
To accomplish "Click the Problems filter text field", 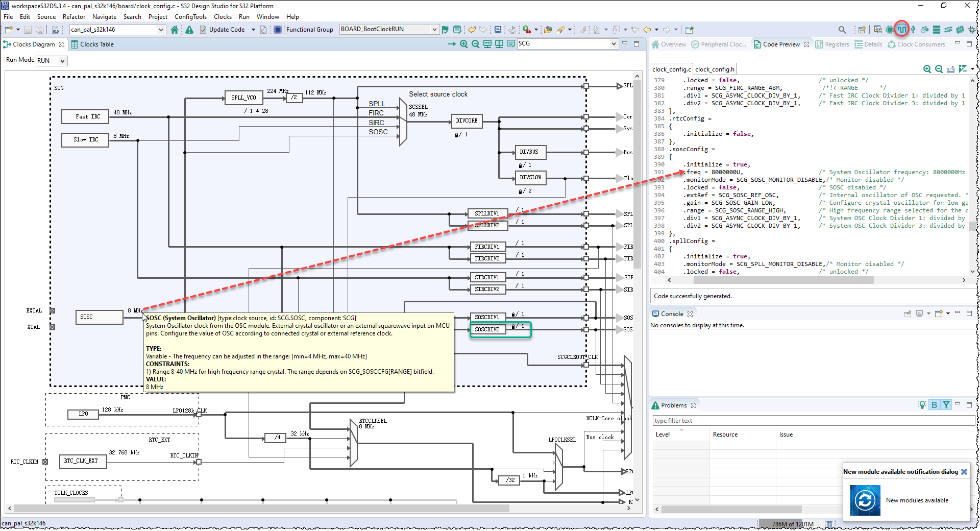I will (x=813, y=421).
